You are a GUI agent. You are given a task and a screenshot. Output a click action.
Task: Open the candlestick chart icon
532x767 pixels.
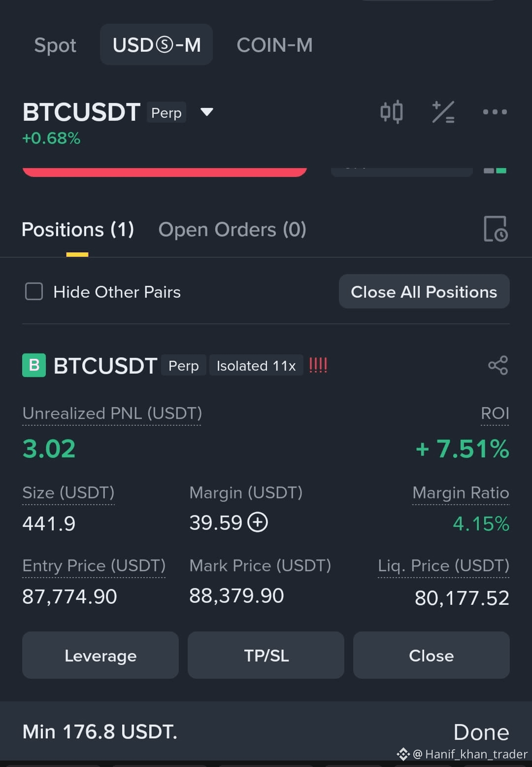click(x=392, y=112)
